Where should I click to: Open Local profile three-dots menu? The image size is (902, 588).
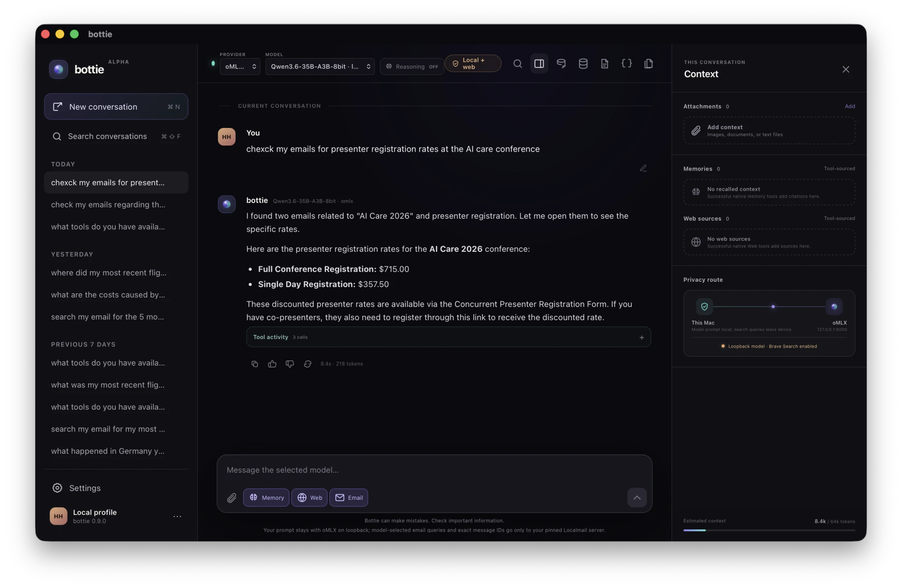(177, 516)
